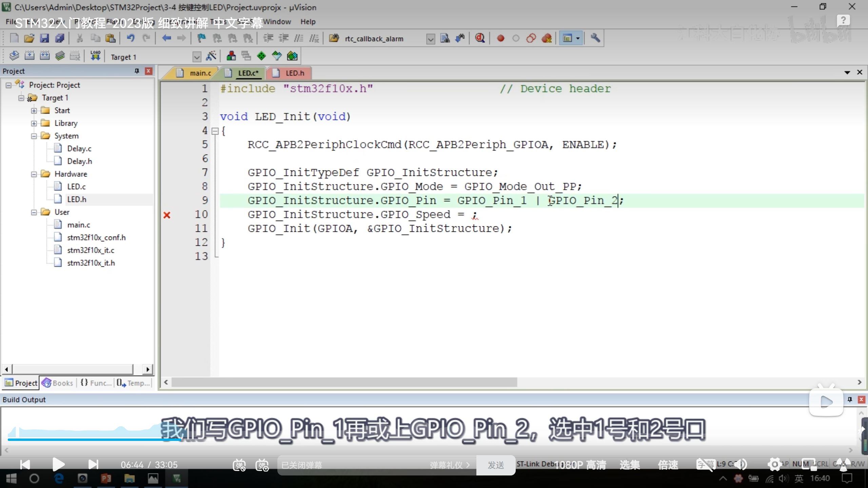Click the Configuration wrench icon
868x488 pixels.
point(595,38)
